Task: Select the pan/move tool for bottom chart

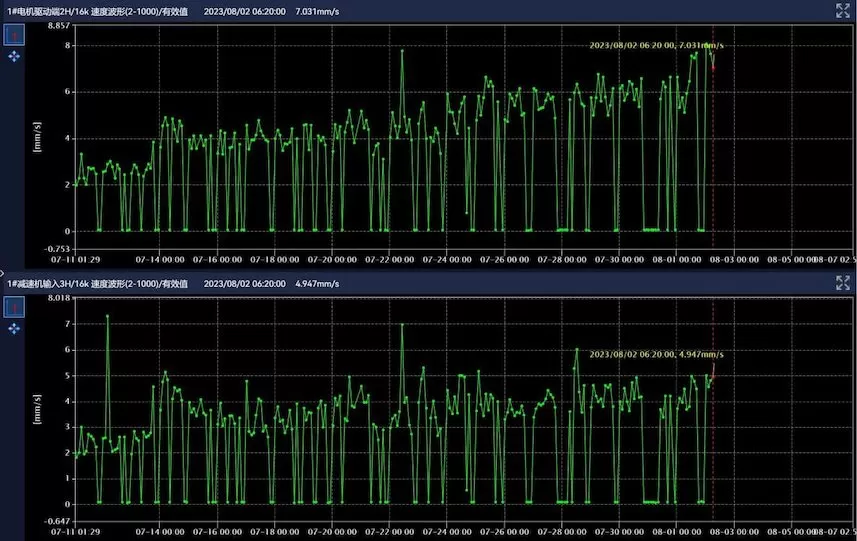Action: tap(14, 329)
